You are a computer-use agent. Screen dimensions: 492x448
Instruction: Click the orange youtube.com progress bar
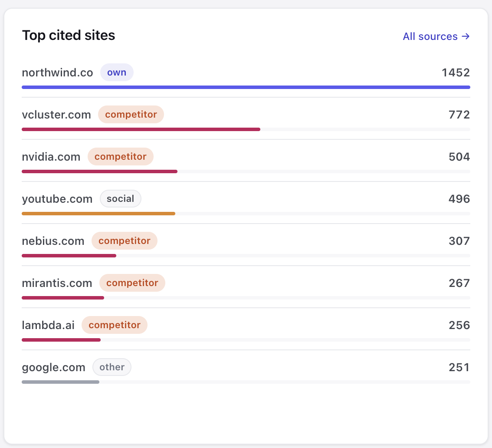98,214
